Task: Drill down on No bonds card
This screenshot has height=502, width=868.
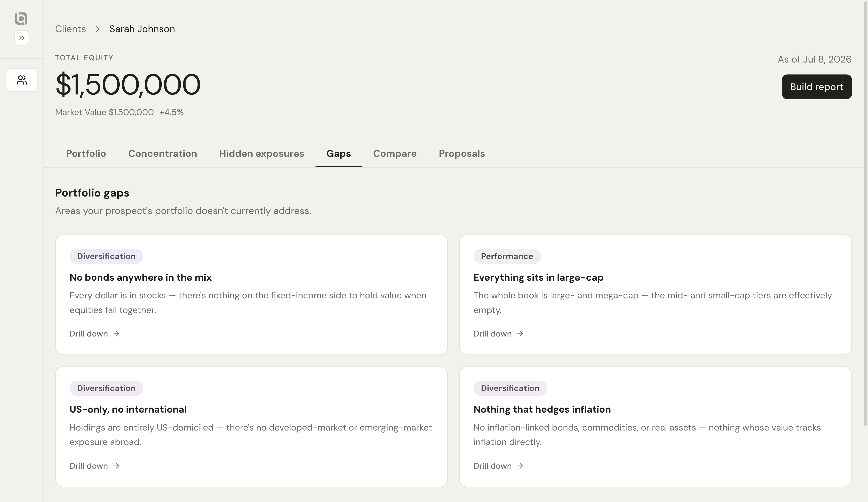Action: click(95, 334)
